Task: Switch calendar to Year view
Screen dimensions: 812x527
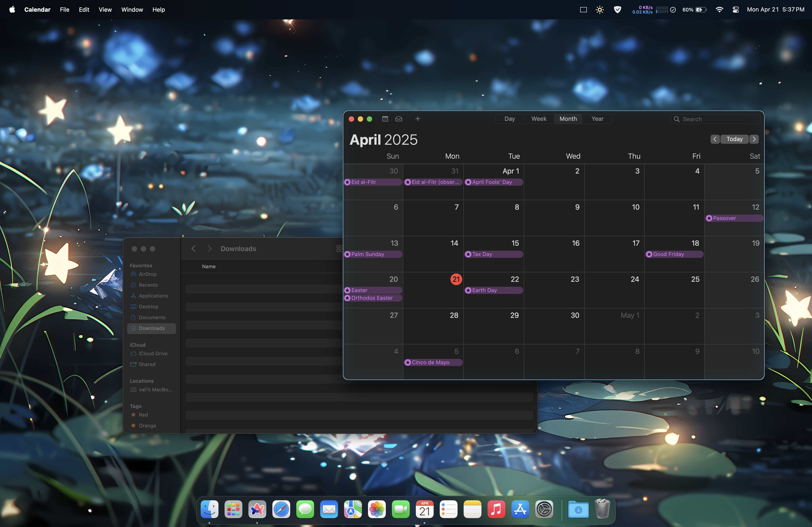Action: coord(597,119)
